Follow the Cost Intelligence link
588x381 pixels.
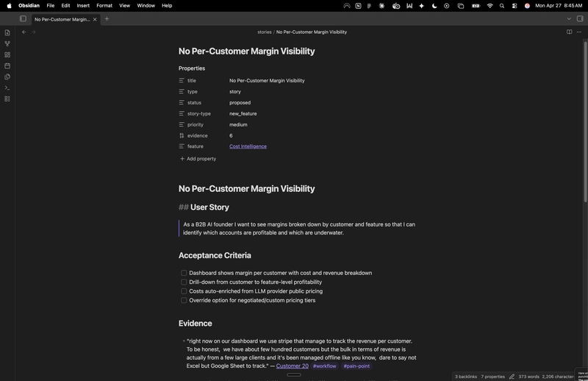248,146
